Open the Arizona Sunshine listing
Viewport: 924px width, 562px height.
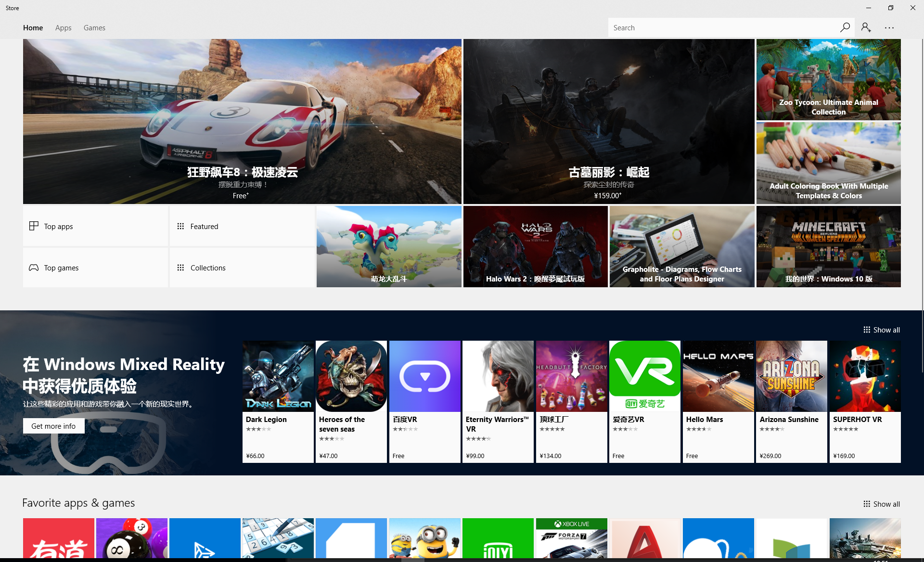791,401
